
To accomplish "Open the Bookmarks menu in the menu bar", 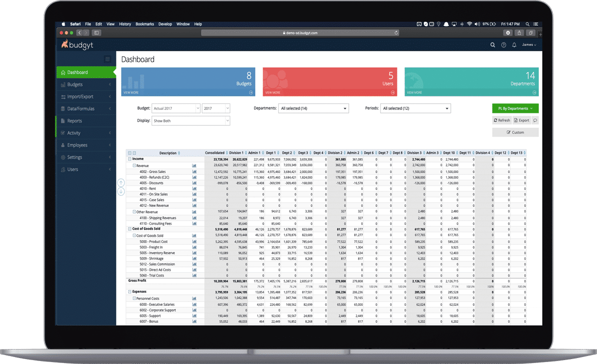I will click(144, 24).
